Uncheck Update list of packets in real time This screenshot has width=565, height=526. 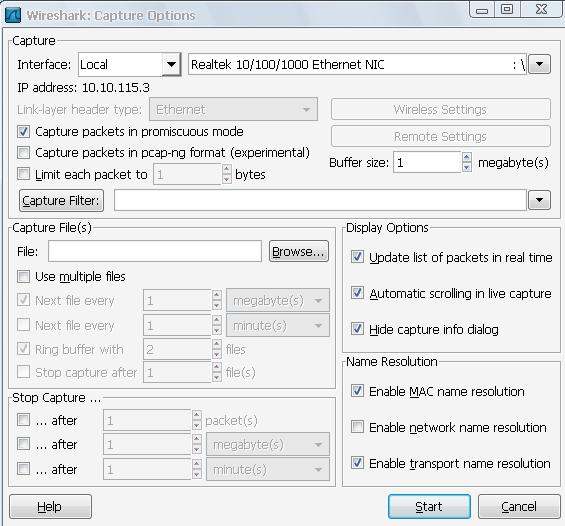click(x=357, y=257)
